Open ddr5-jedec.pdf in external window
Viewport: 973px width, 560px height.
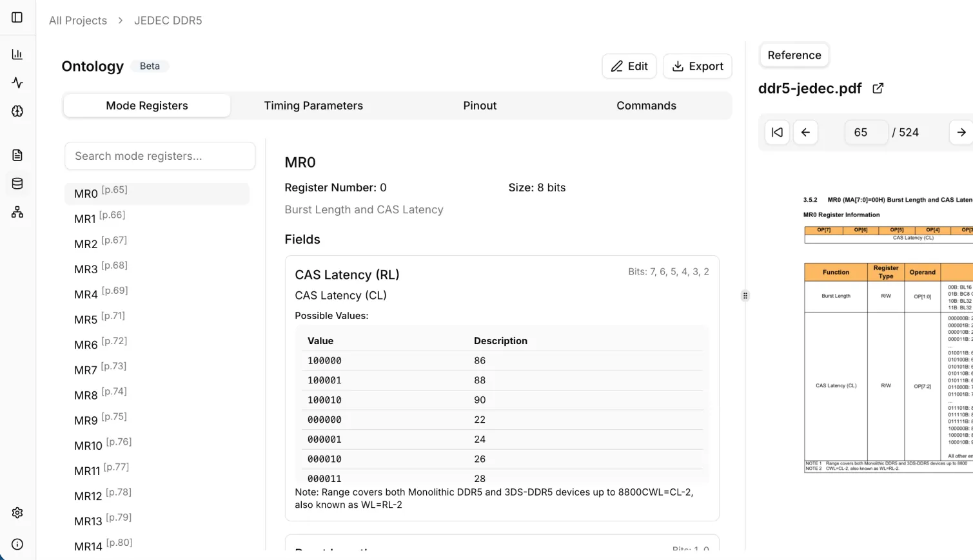(878, 88)
